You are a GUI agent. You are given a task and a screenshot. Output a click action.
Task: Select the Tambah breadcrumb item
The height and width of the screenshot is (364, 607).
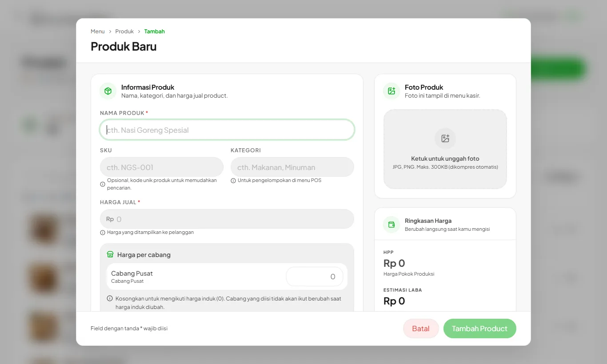(x=155, y=32)
